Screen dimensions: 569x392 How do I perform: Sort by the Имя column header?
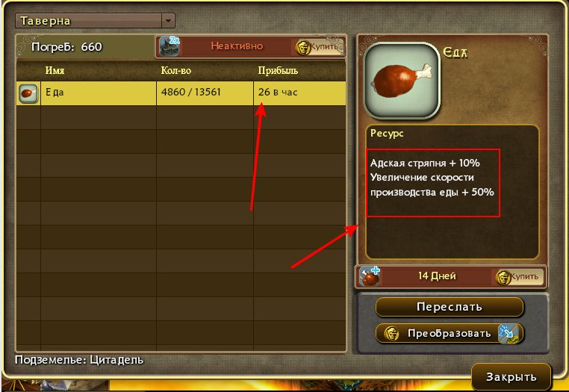coord(55,70)
